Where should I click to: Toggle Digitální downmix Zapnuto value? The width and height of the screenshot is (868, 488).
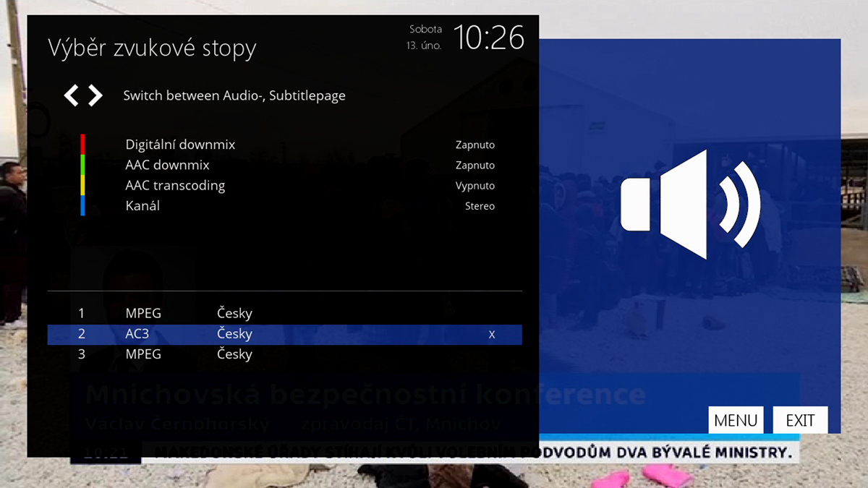[x=475, y=145]
